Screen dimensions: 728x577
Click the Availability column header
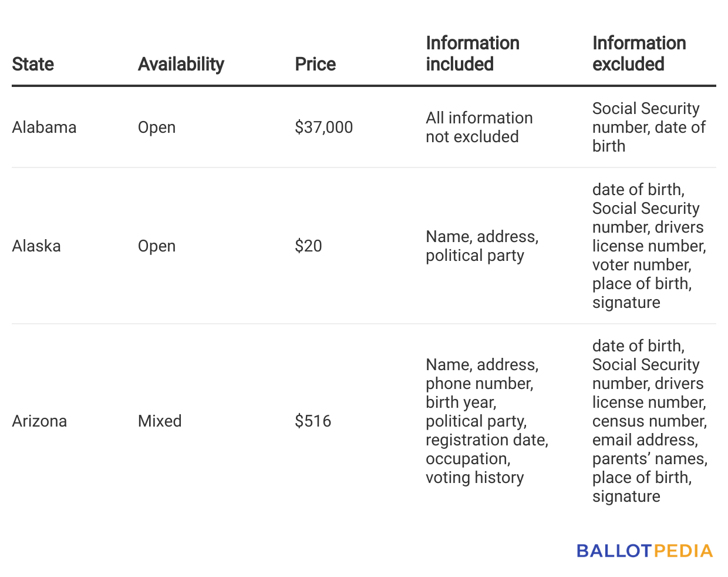point(181,64)
